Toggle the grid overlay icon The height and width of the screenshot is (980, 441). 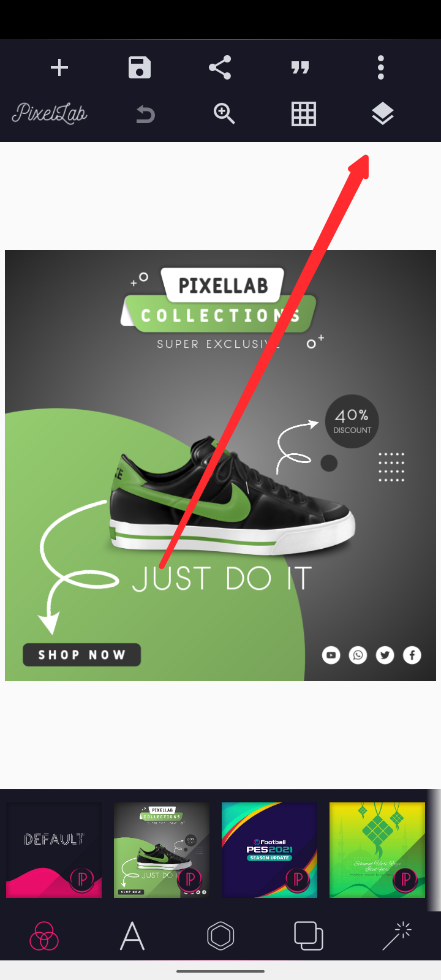tap(304, 114)
